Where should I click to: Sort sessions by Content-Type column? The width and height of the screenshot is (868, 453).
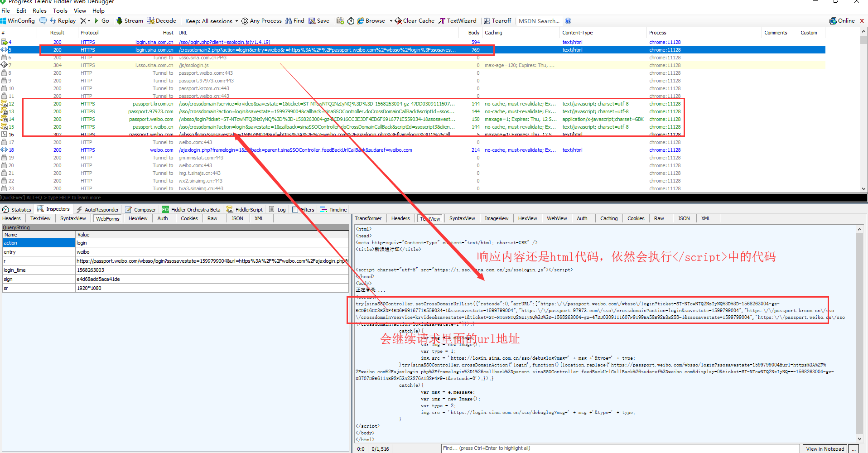tap(603, 33)
